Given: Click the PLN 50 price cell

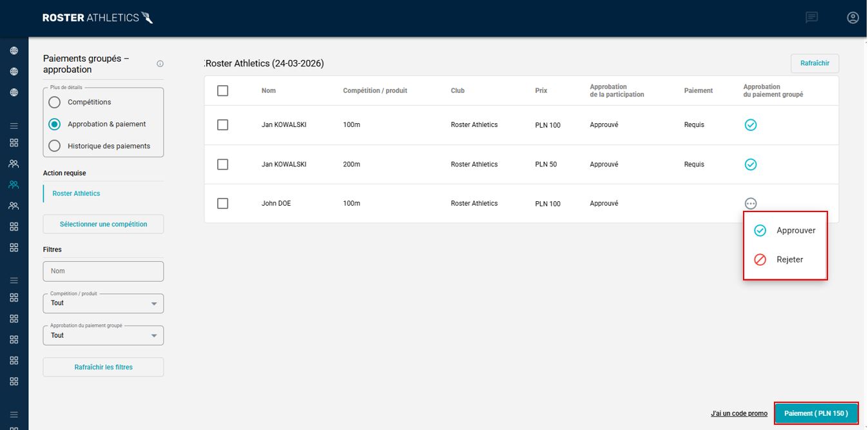Looking at the screenshot, I should [x=546, y=164].
